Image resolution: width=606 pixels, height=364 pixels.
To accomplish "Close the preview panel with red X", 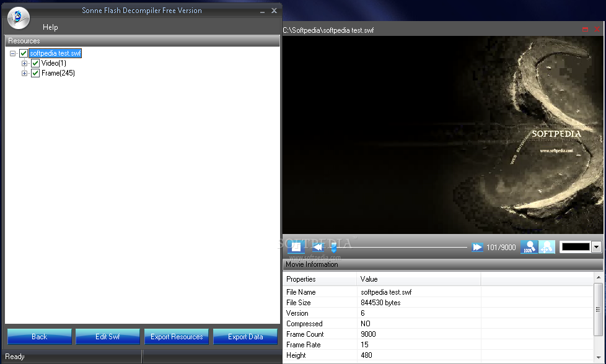I will pos(597,29).
